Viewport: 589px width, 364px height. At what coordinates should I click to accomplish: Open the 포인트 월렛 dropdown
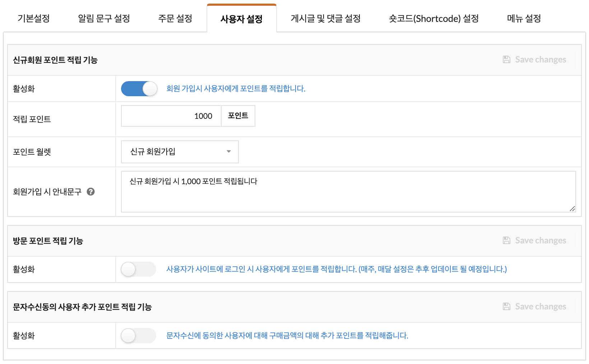180,152
